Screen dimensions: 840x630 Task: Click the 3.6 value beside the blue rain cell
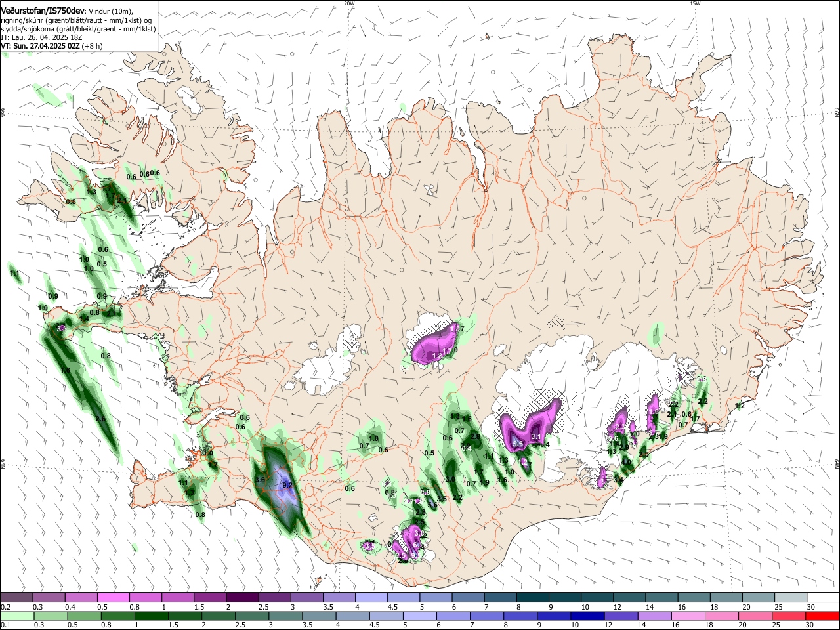click(x=260, y=480)
